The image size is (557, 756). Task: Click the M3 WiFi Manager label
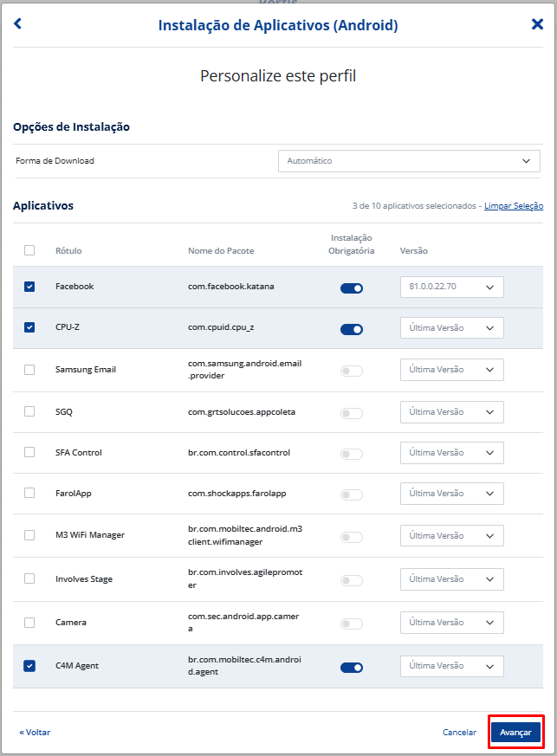click(x=90, y=535)
